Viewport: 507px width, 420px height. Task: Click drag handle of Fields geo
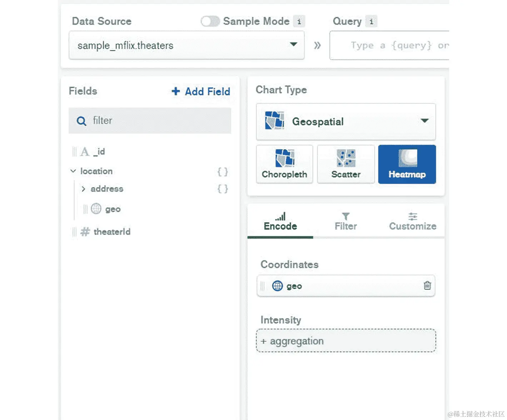(x=85, y=209)
